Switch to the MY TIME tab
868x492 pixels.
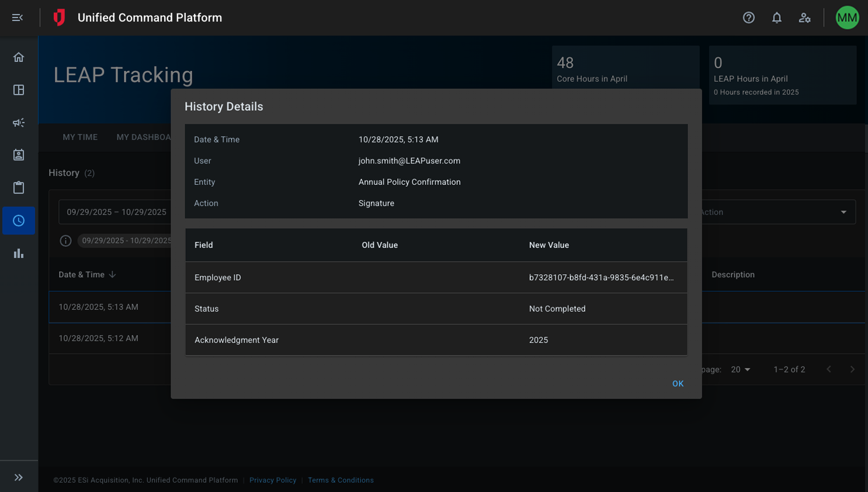tap(80, 137)
